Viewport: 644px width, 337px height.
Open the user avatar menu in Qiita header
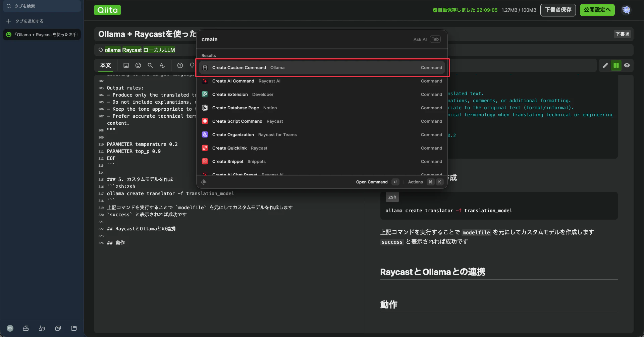coord(626,10)
